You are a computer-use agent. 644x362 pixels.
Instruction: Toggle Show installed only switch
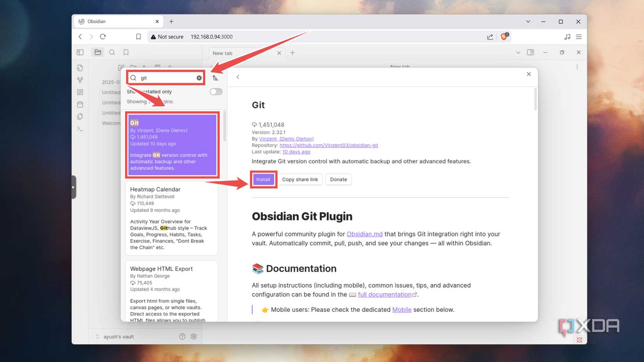pyautogui.click(x=216, y=92)
